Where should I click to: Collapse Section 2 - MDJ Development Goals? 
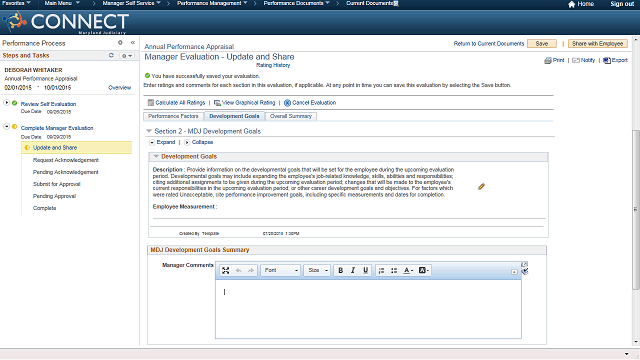point(149,131)
